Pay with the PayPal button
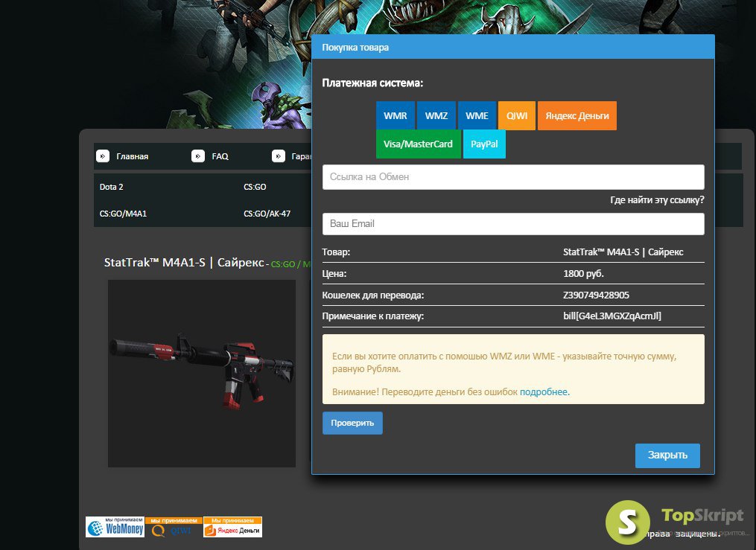Viewport: 756px width, 550px height. click(484, 144)
